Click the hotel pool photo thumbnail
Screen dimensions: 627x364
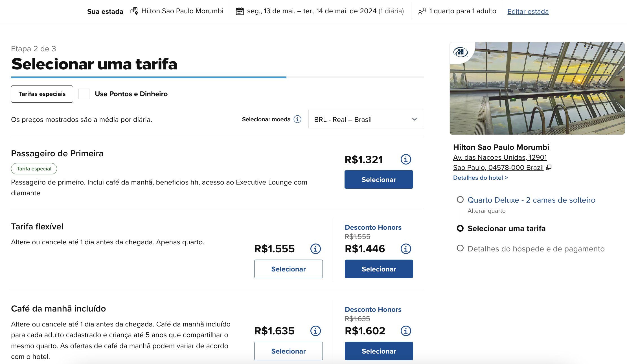click(x=537, y=88)
